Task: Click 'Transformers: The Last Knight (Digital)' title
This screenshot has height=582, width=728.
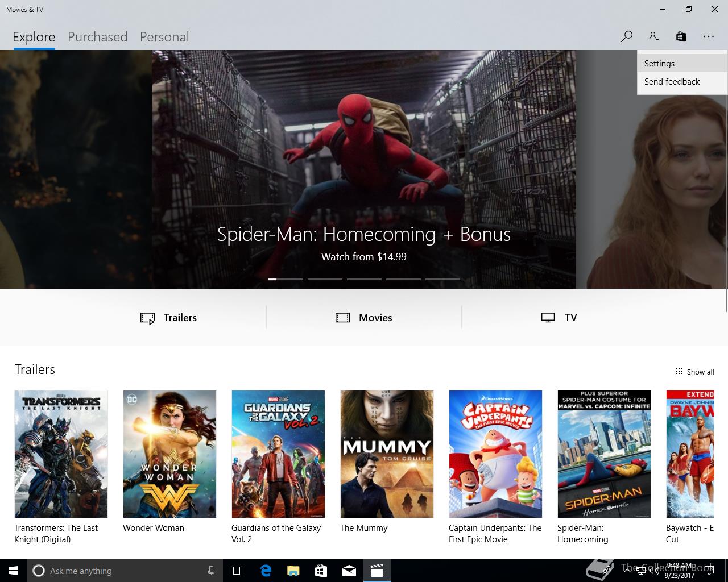Action: [x=56, y=534]
